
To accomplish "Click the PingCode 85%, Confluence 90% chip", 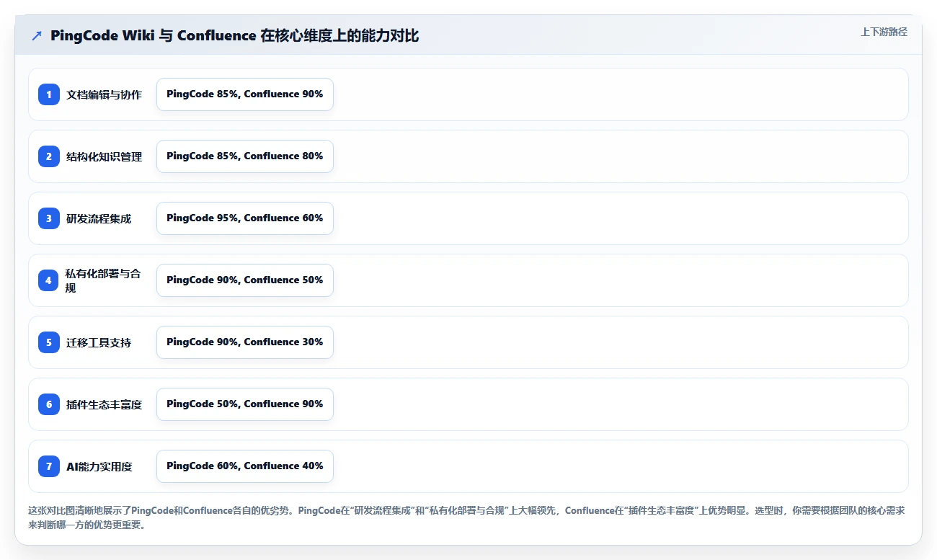I will tap(245, 94).
